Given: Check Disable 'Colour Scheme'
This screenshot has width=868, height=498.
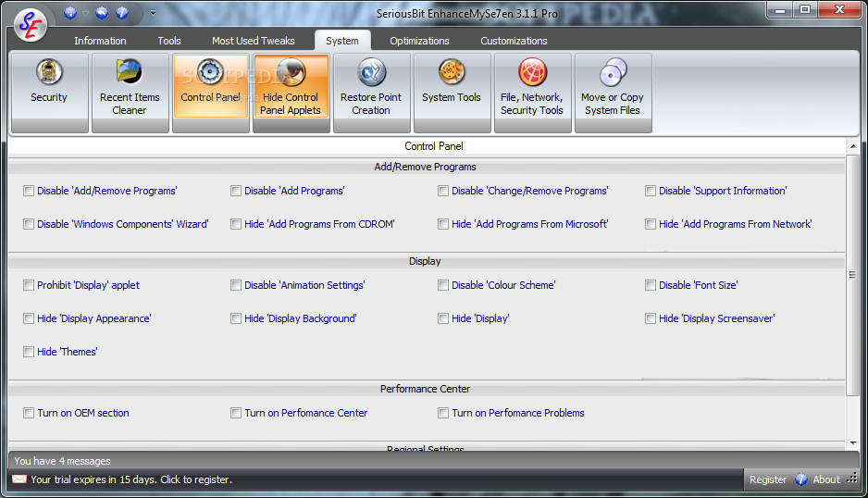Looking at the screenshot, I should coord(443,285).
